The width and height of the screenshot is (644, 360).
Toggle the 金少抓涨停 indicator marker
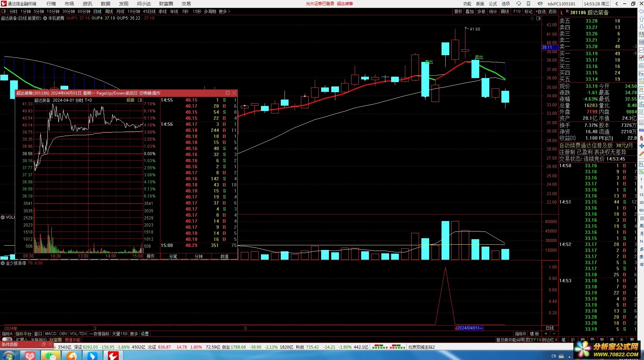(x=3, y=263)
